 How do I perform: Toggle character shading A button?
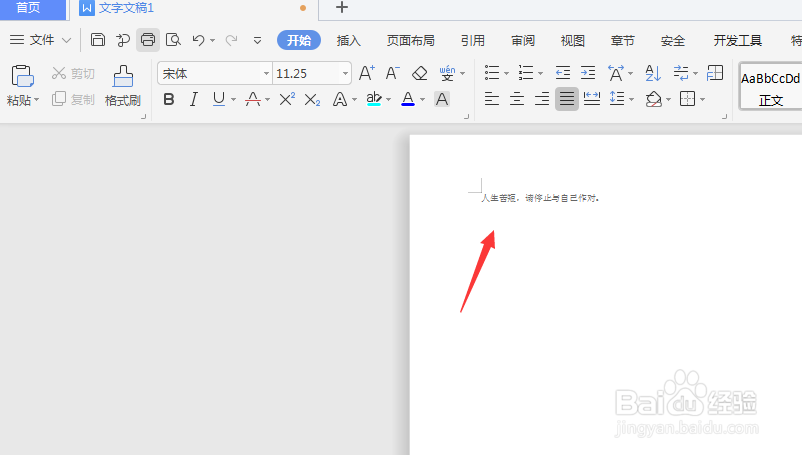click(442, 99)
